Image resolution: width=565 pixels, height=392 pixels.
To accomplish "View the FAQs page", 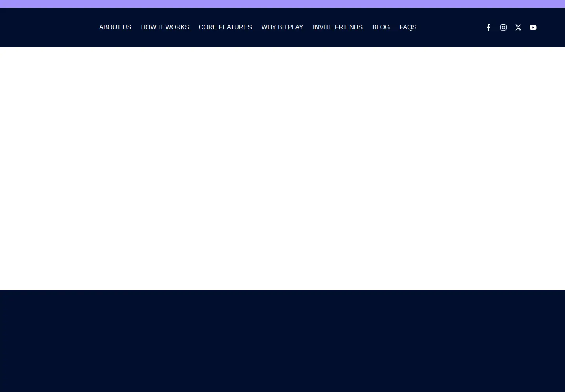I will [x=408, y=27].
